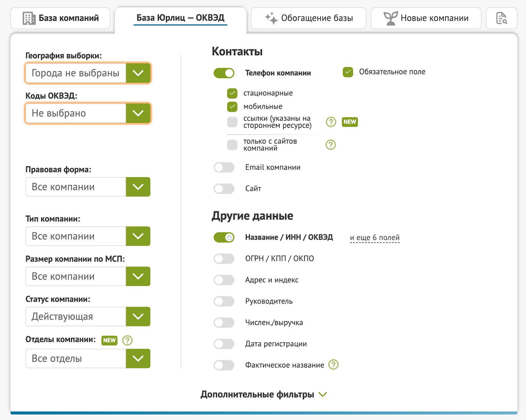526x420 pixels.
Task: Enable the Email компании toggle
Action: 224,167
